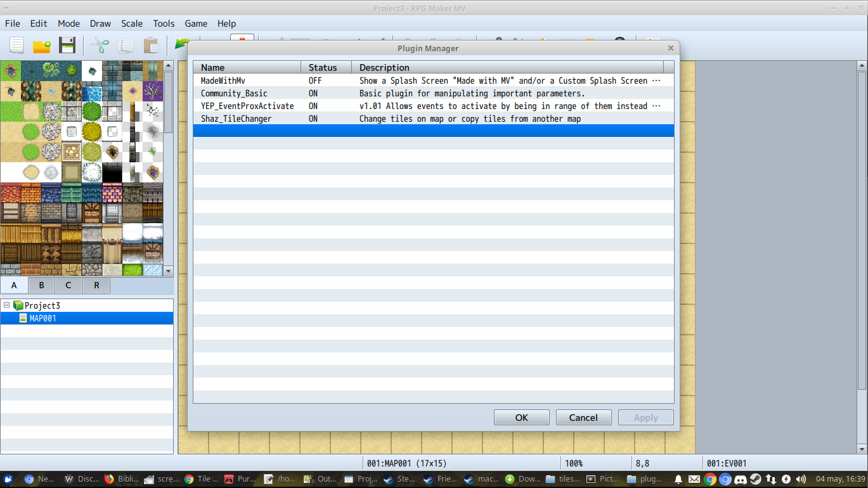Click the taskbar clock showing 04 may
Image resolution: width=868 pixels, height=488 pixels.
click(840, 479)
